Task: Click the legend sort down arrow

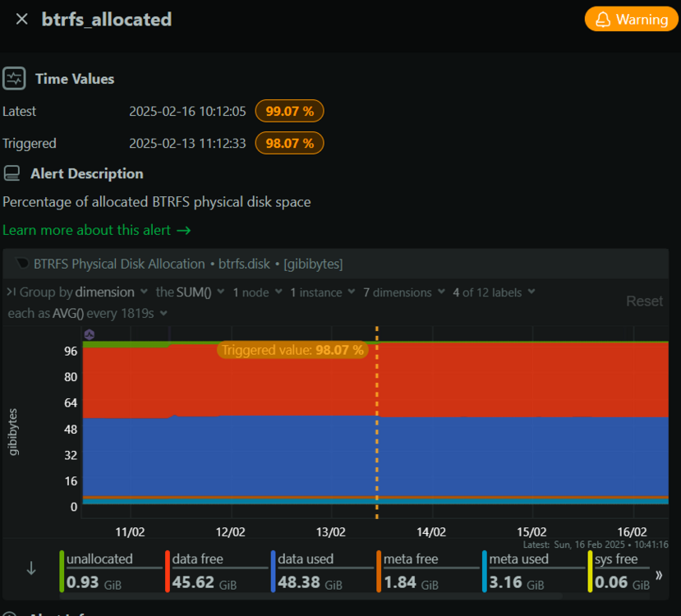Action: [x=31, y=568]
